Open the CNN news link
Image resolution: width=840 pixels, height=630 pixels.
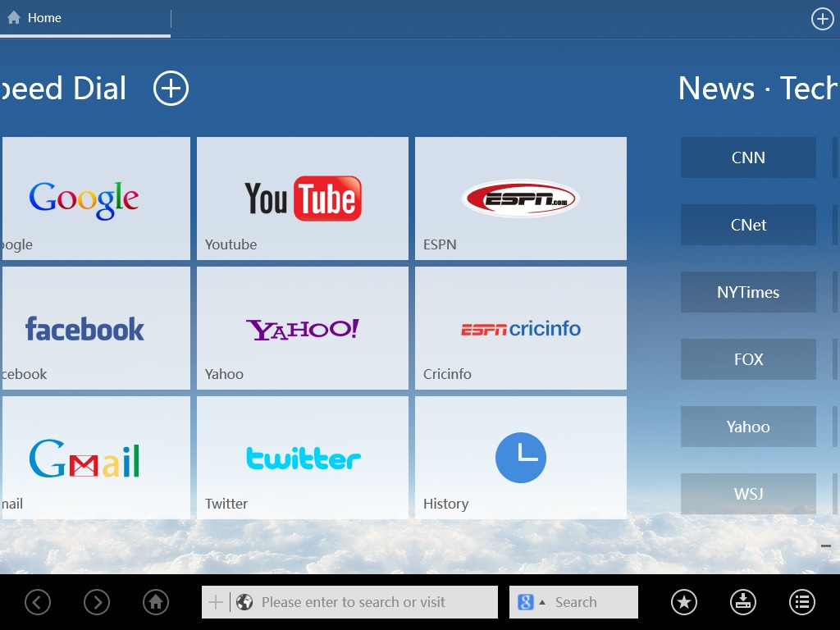(x=748, y=157)
